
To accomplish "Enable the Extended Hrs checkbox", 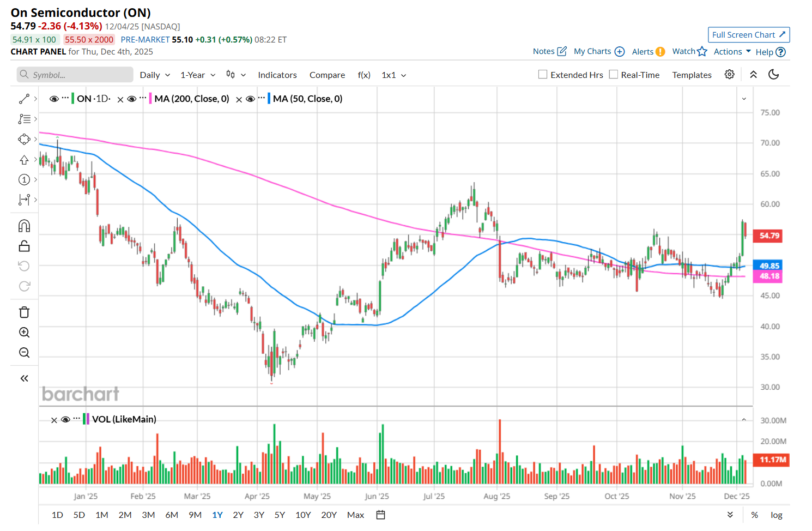I will (x=543, y=75).
